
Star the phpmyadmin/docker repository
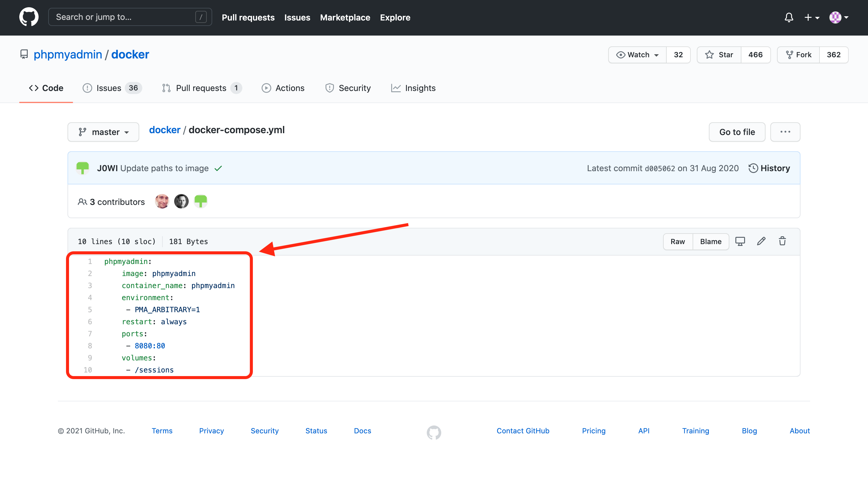[x=719, y=55]
